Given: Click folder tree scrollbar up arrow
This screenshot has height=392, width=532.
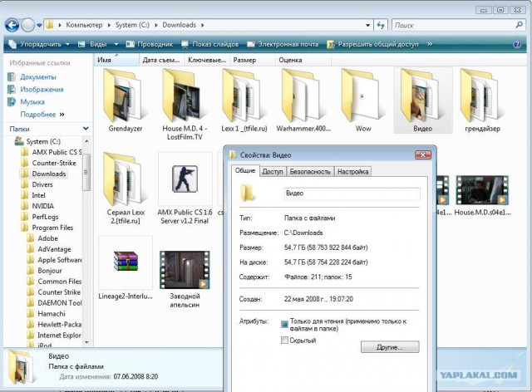Looking at the screenshot, I should 86,140.
